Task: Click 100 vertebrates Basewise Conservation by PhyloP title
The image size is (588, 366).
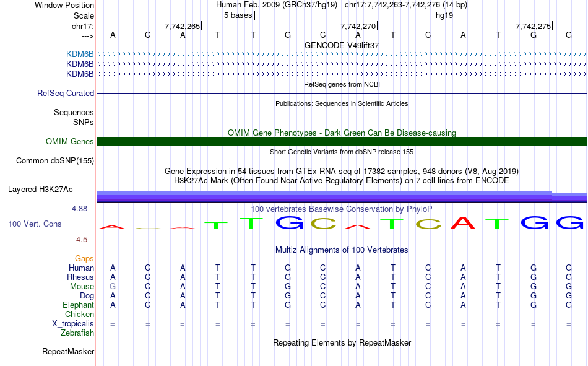Action: (x=342, y=209)
